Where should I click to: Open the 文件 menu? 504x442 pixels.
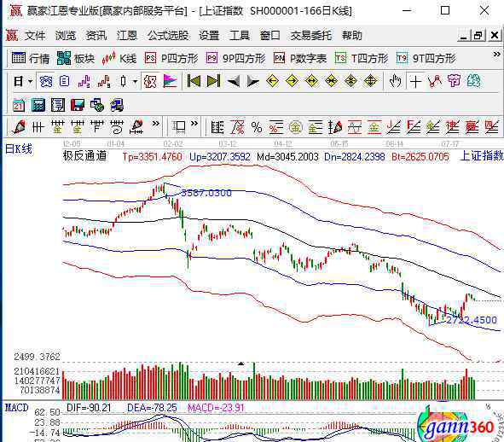pos(35,35)
